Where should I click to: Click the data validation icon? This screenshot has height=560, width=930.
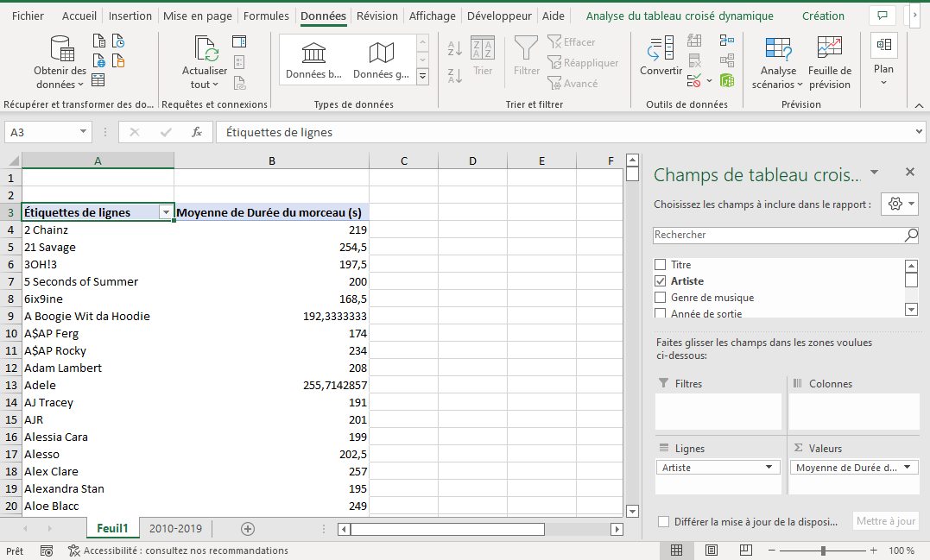point(694,80)
